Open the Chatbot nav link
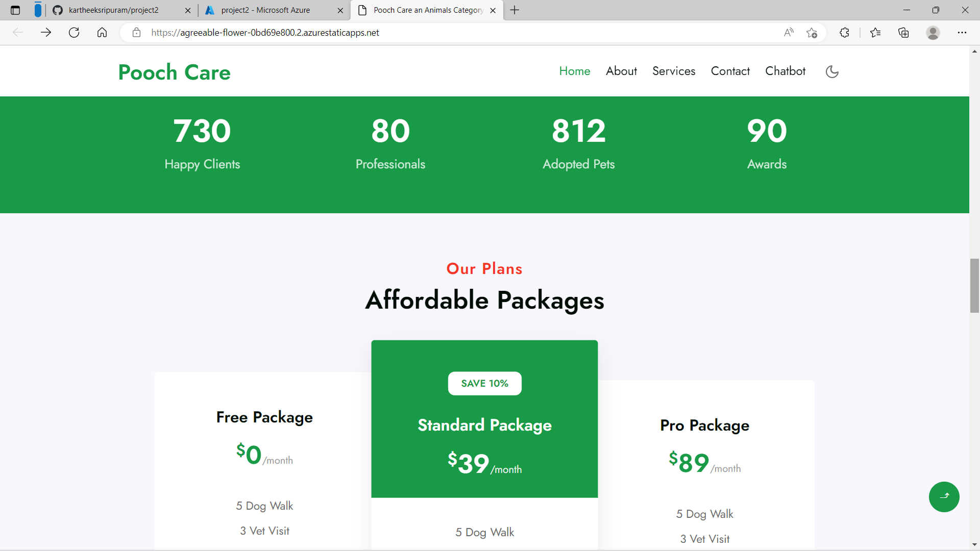The width and height of the screenshot is (980, 551). point(785,71)
